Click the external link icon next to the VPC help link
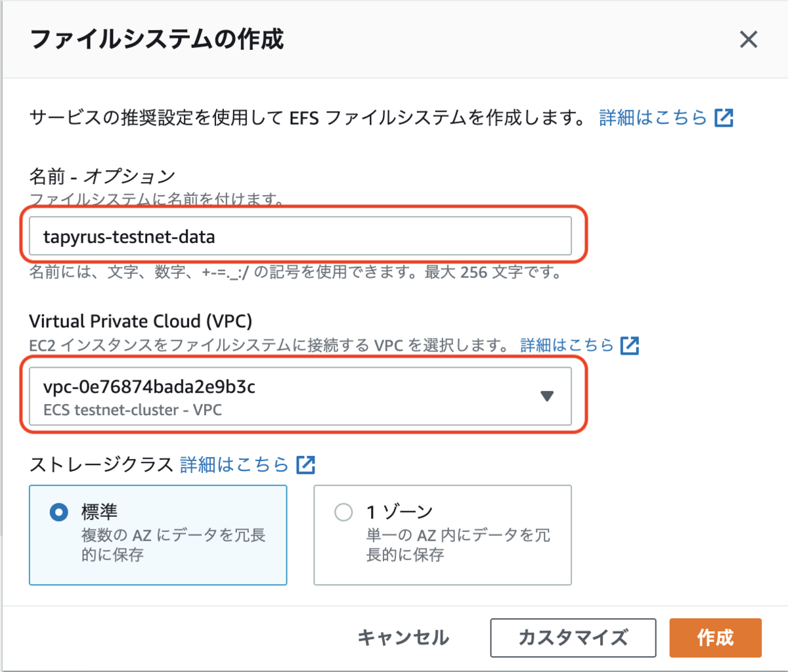788x672 pixels. tap(630, 346)
